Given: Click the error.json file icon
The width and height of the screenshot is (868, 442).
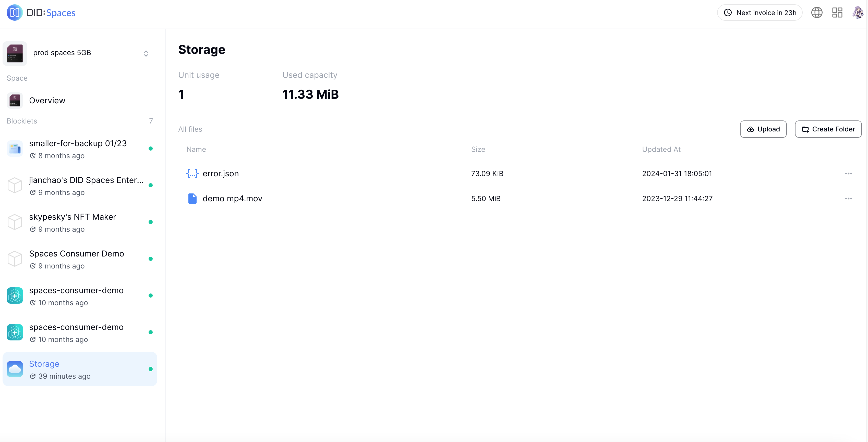Looking at the screenshot, I should click(x=192, y=174).
